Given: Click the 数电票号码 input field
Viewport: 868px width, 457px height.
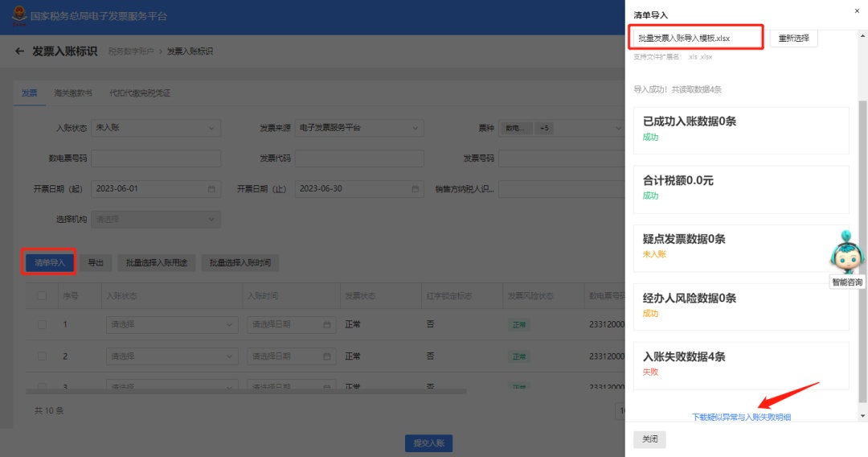Looking at the screenshot, I should [x=156, y=159].
